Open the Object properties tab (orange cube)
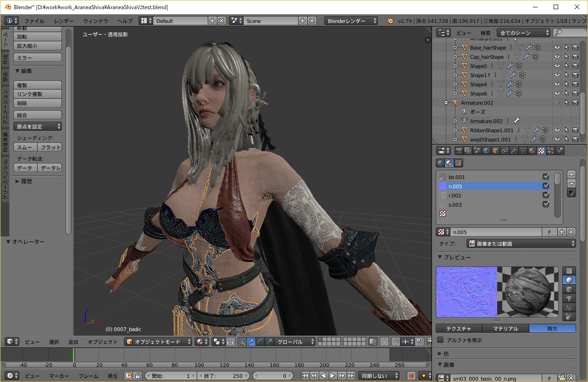The height and width of the screenshot is (382, 588). pos(495,151)
